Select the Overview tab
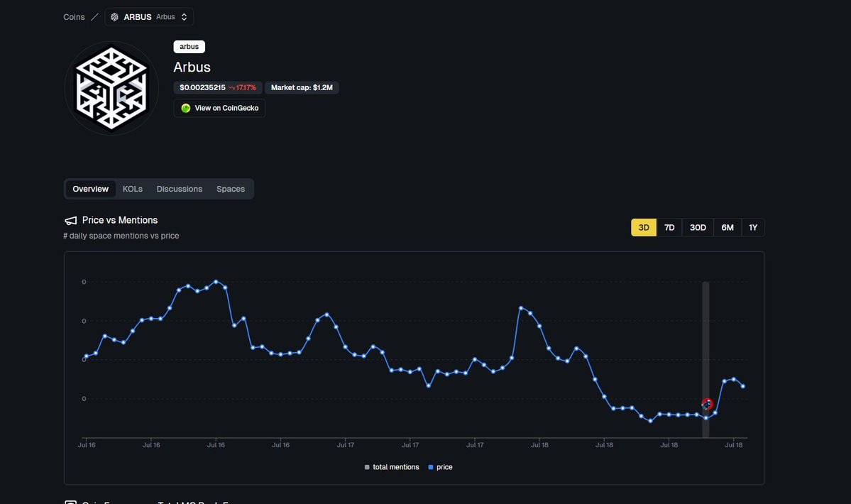Image resolution: width=851 pixels, height=504 pixels. point(91,189)
